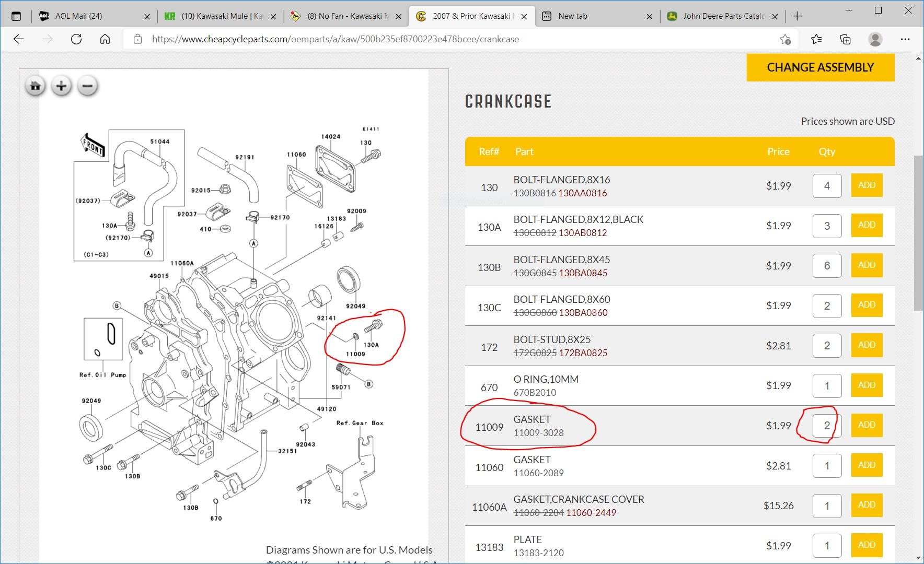The width and height of the screenshot is (924, 564).
Task: Edit quantity for ref 130A bolt
Action: [x=827, y=226]
